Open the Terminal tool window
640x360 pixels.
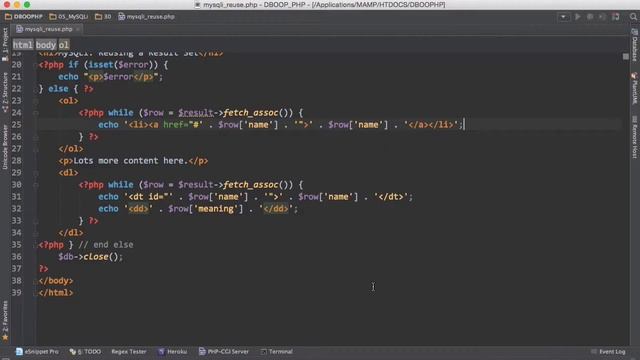pyautogui.click(x=277, y=351)
